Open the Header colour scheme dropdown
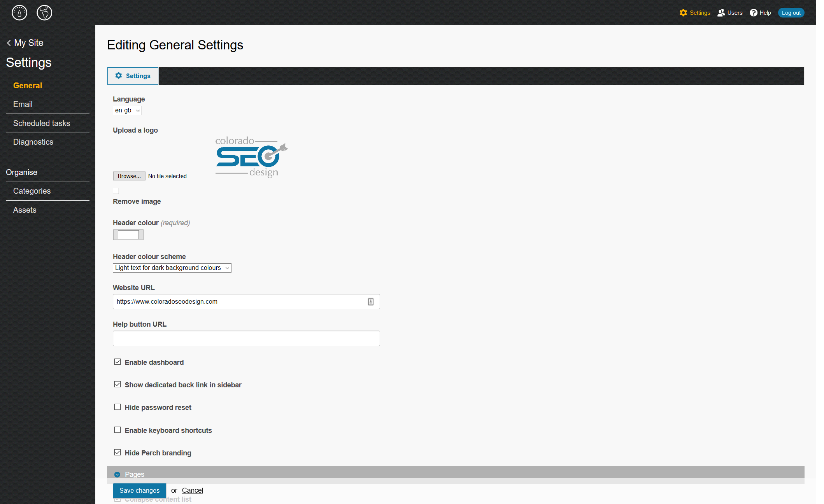 click(x=171, y=268)
